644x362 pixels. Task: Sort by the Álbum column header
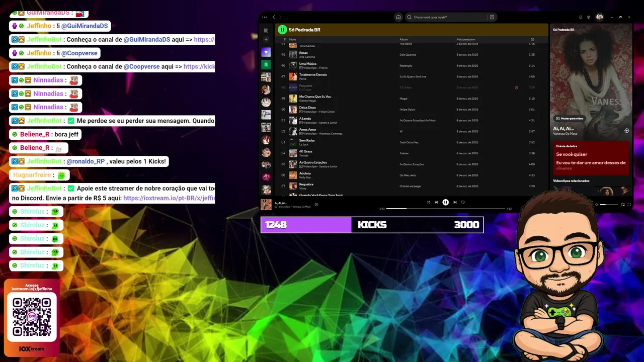pos(404,39)
